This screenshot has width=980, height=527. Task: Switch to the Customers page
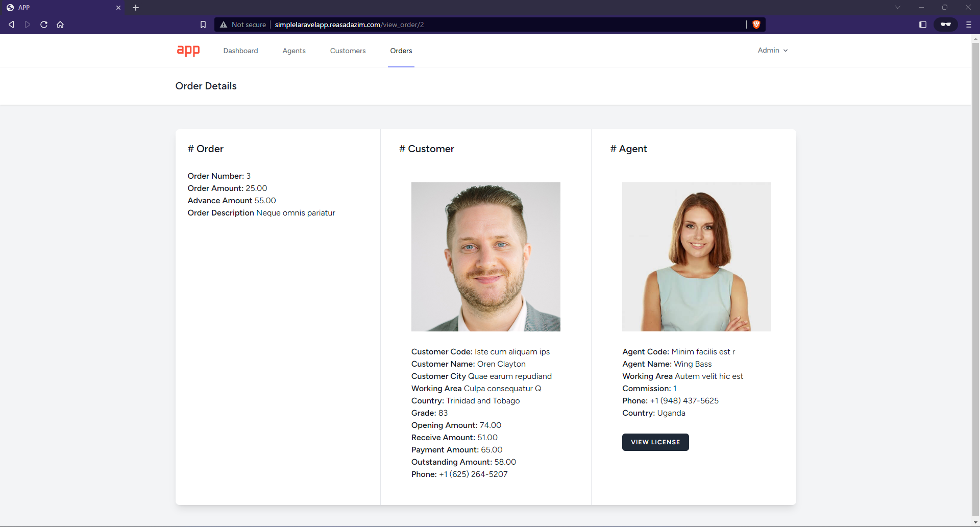pos(348,51)
